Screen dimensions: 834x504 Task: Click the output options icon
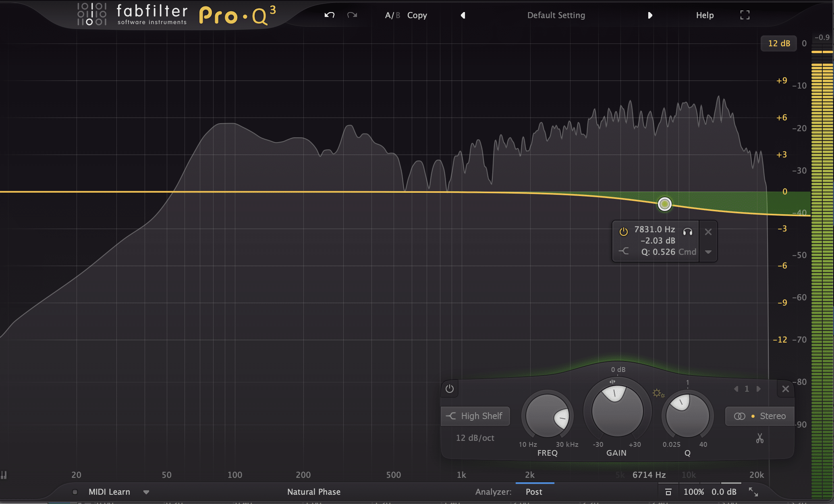tap(668, 492)
